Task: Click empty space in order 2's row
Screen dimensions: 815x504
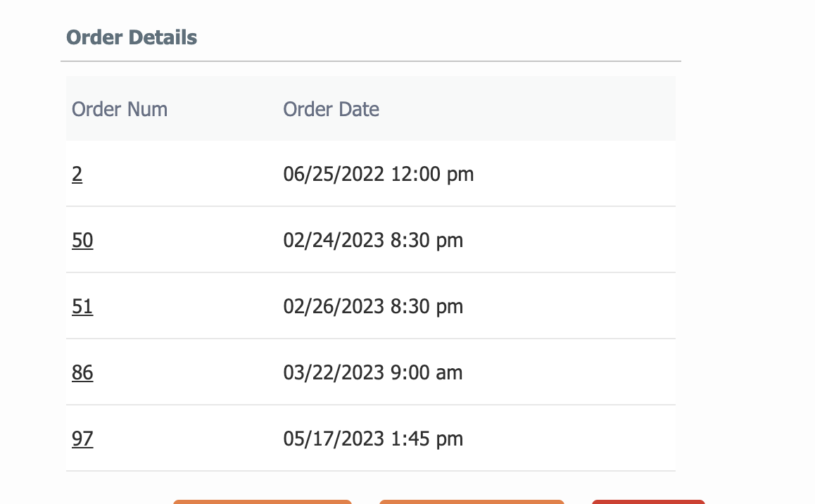Action: [x=571, y=174]
